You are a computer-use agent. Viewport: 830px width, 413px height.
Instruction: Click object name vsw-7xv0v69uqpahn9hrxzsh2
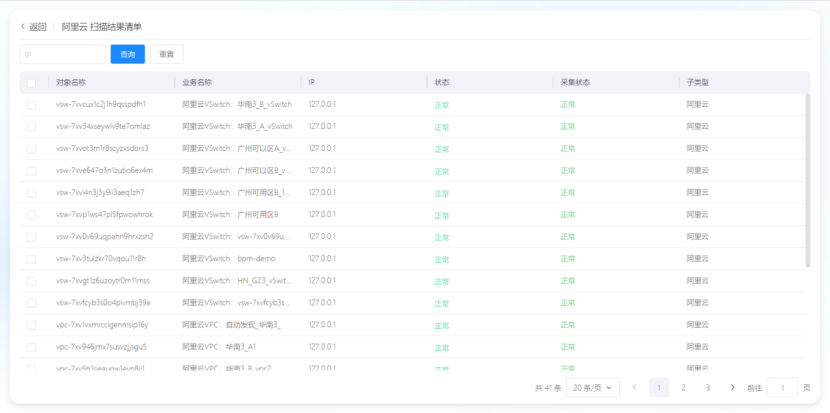point(104,237)
